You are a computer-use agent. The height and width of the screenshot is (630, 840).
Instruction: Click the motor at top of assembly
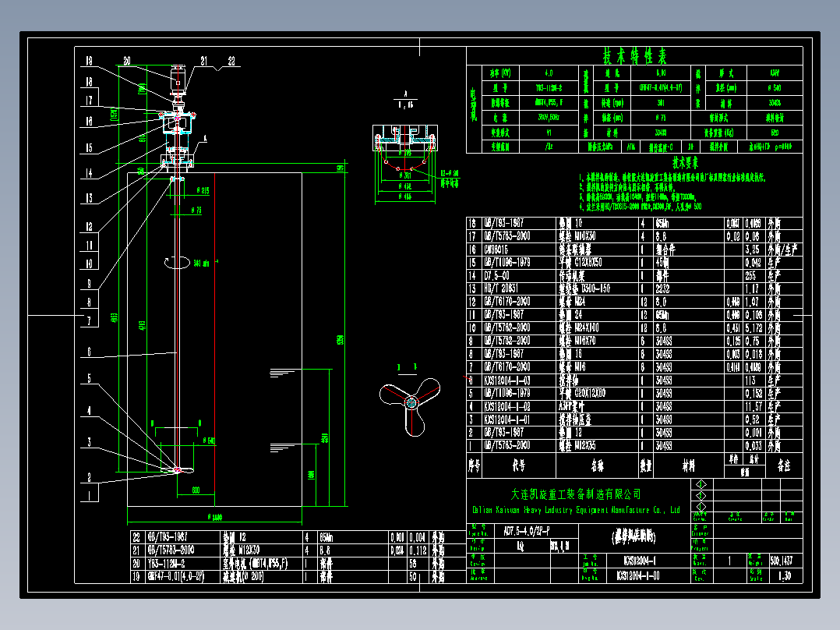click(x=178, y=79)
